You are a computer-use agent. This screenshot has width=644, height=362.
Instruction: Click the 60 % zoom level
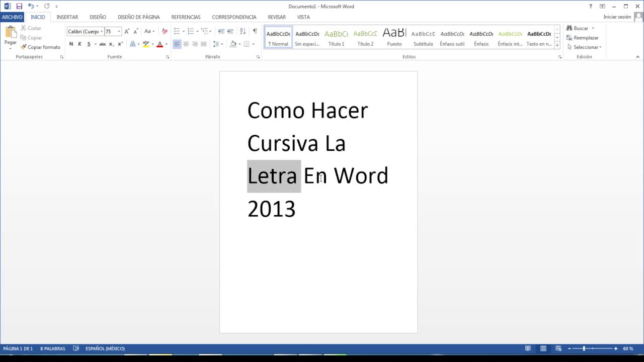(x=628, y=348)
